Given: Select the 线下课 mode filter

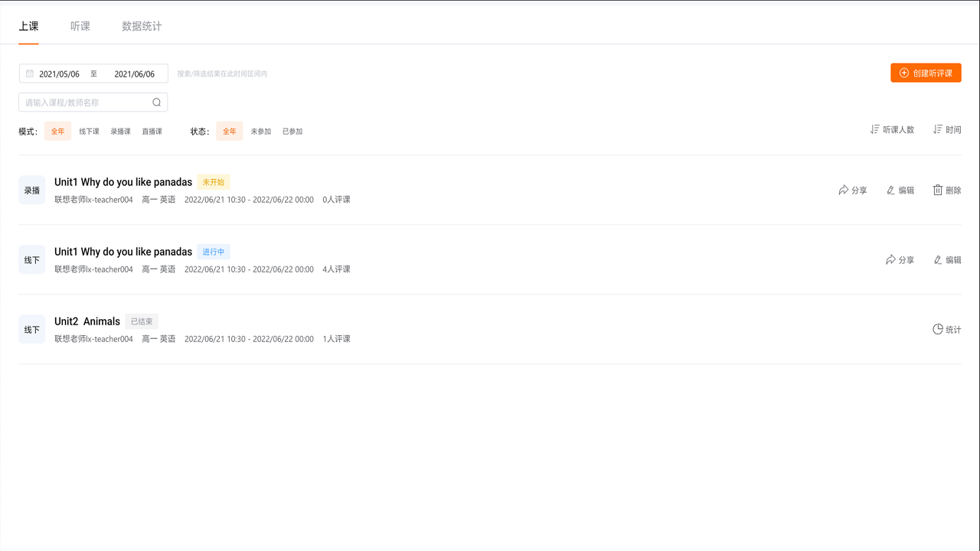Looking at the screenshot, I should coord(90,132).
